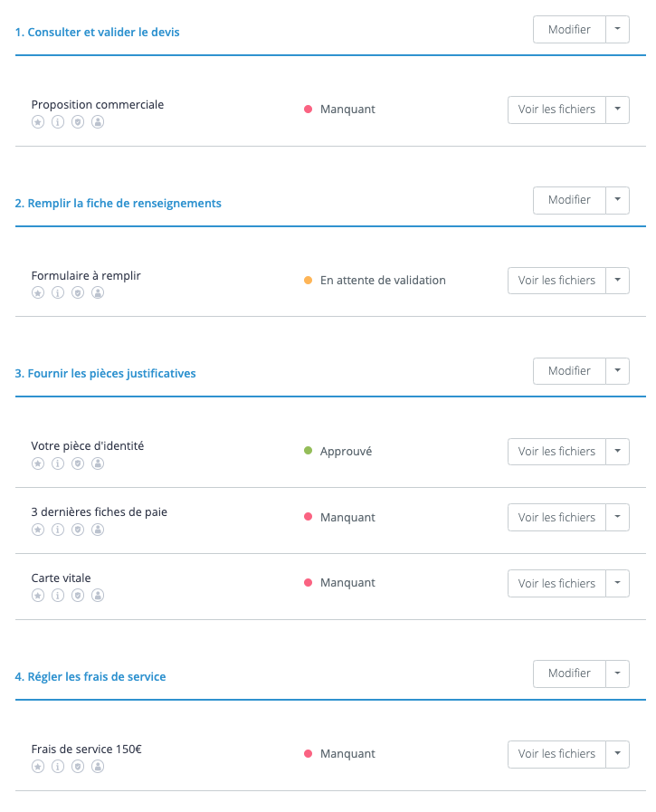The image size is (656, 812).
Task: Click person icon under 3 dernières fiches de paie
Action: [x=98, y=530]
